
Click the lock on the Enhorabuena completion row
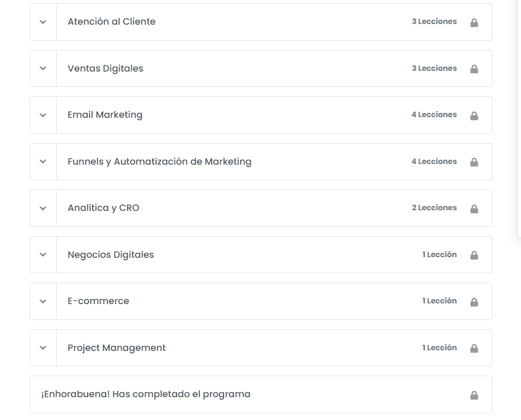474,395
